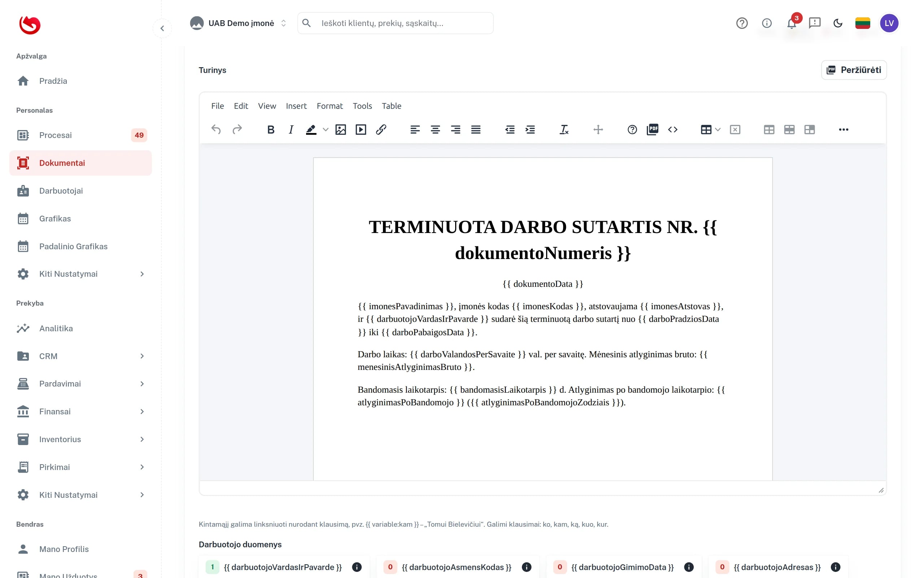Viewport: 924px width, 578px height.
Task: Collapse the sidebar with the chevron button
Action: 162,28
